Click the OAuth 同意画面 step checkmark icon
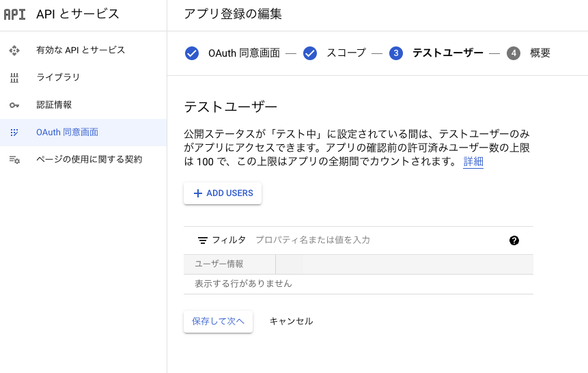Viewport: 588px width, 373px height. (192, 53)
